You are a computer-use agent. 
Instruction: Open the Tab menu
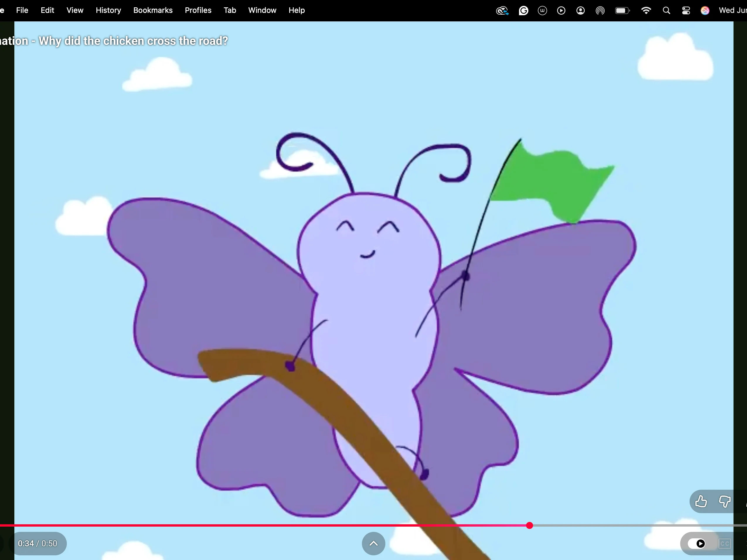(x=230, y=10)
